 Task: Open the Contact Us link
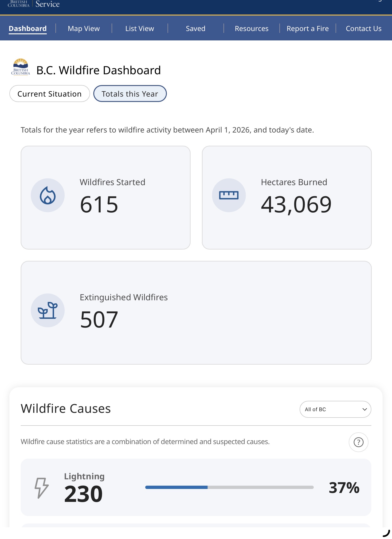(x=364, y=28)
